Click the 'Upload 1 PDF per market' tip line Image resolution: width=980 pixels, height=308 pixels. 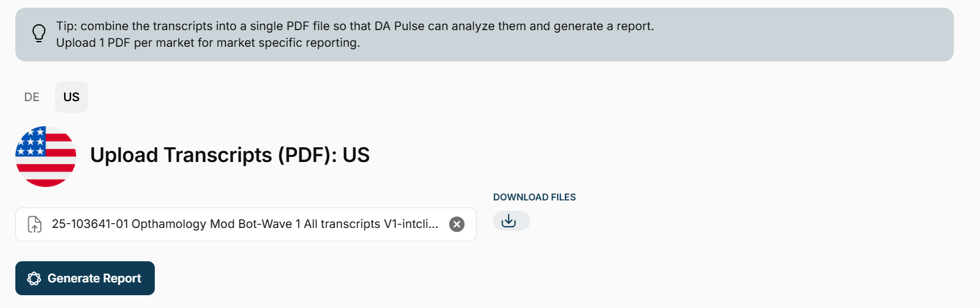208,44
